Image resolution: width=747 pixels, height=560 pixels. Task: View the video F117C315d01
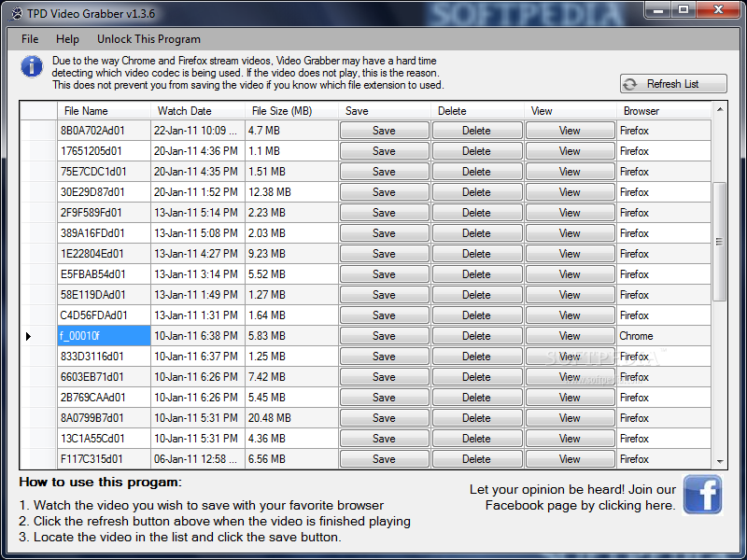click(x=570, y=458)
